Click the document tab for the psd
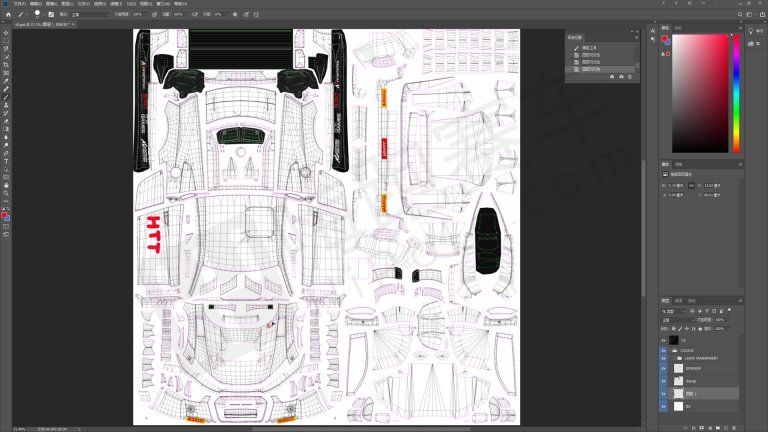768x432 pixels. [x=42, y=24]
